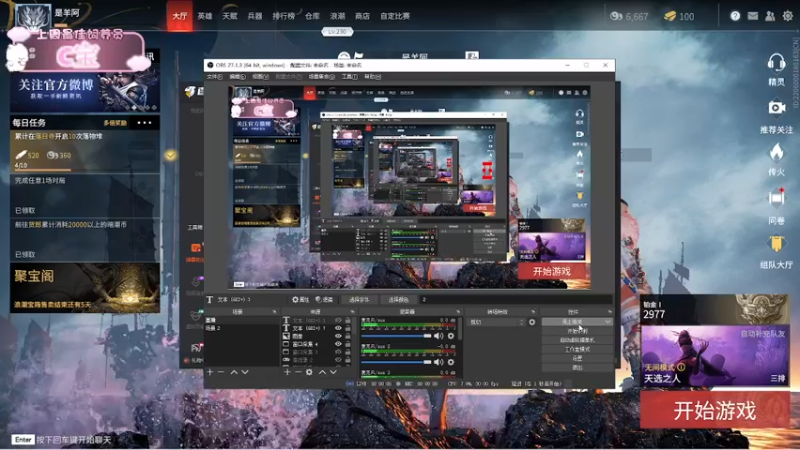Mute 麦克风/Aux 2 channel speaker icon

438,362
